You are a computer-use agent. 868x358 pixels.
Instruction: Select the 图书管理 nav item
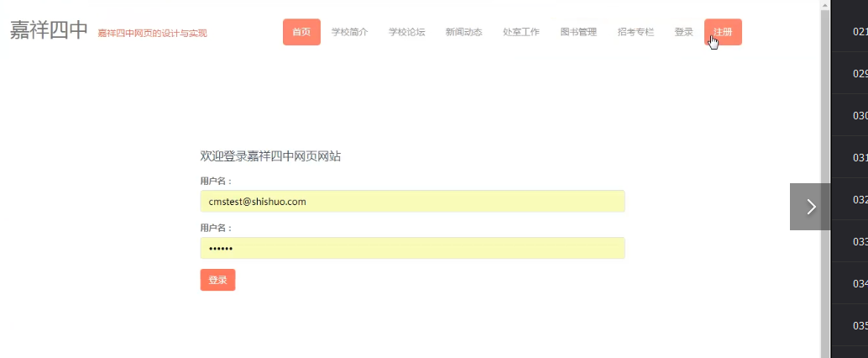[x=578, y=32]
